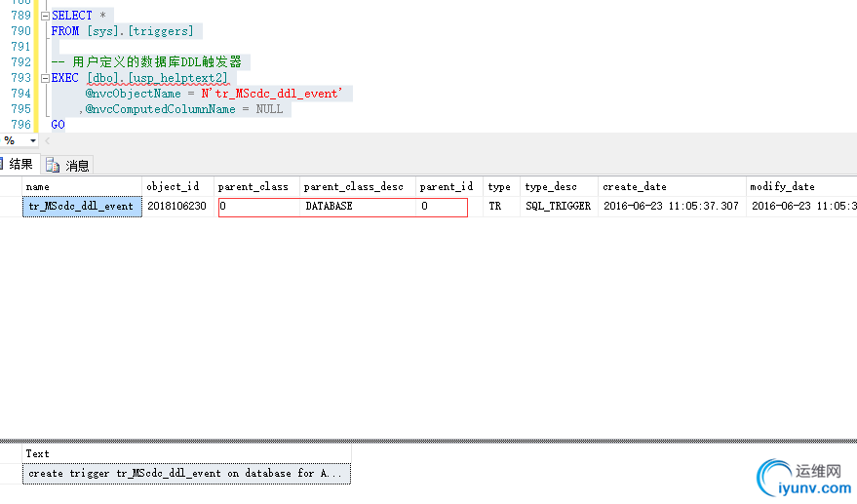
Task: Click the messages tab icon
Action: (53, 165)
